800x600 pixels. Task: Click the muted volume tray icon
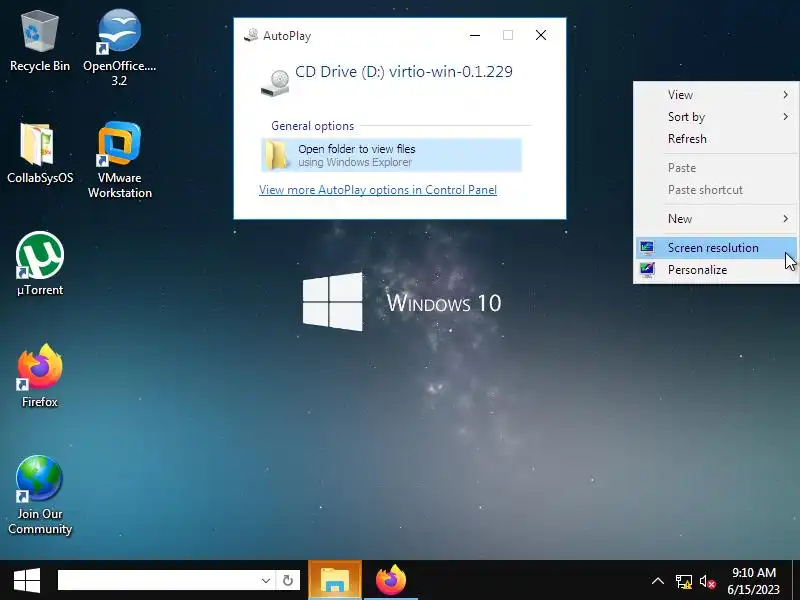(x=708, y=581)
